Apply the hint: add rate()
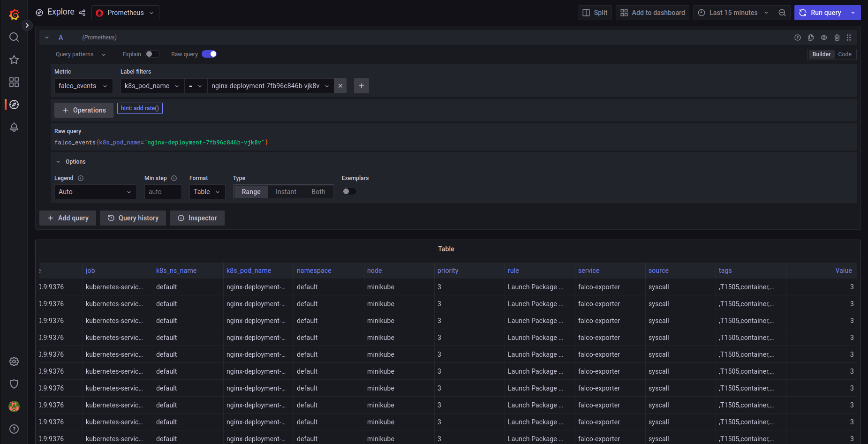 click(140, 108)
